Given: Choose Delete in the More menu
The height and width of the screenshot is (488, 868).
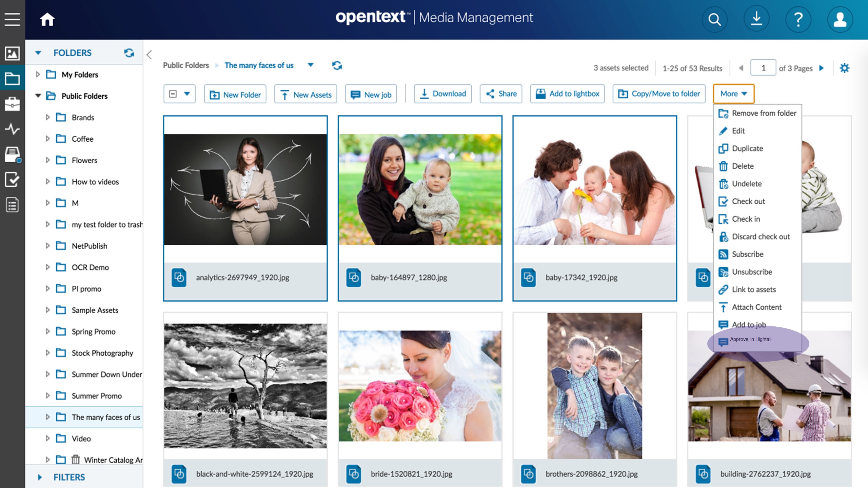Looking at the screenshot, I should 757,166.
